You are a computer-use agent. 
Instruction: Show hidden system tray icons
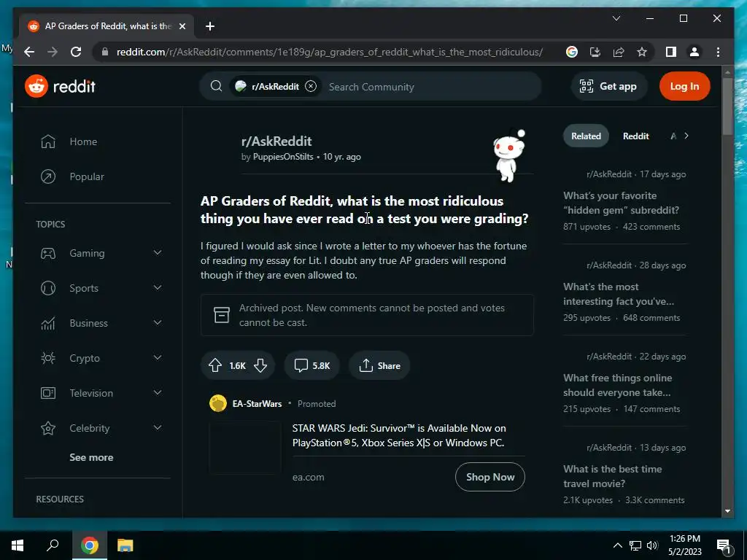tap(617, 545)
